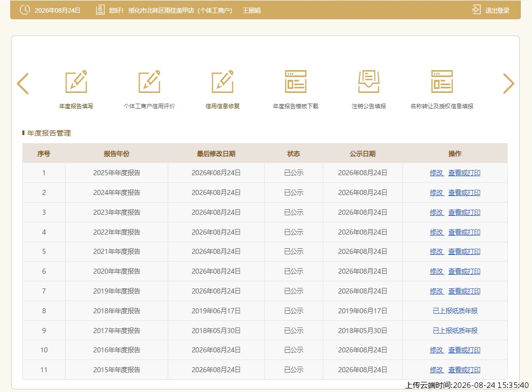The image size is (532, 392).
Task: Click 查看或打印 for 2025年年度报告
Action: pos(464,173)
